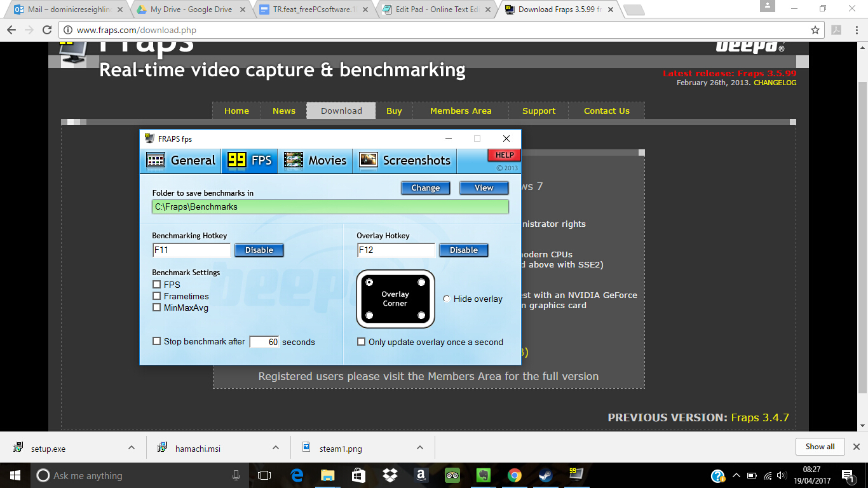Enable the FPS benchmark checkbox

(157, 285)
